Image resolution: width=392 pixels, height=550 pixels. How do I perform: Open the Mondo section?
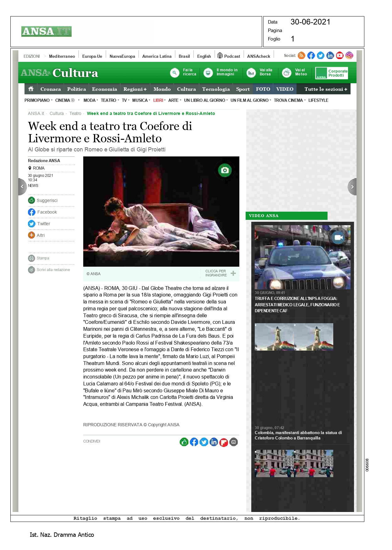162,89
